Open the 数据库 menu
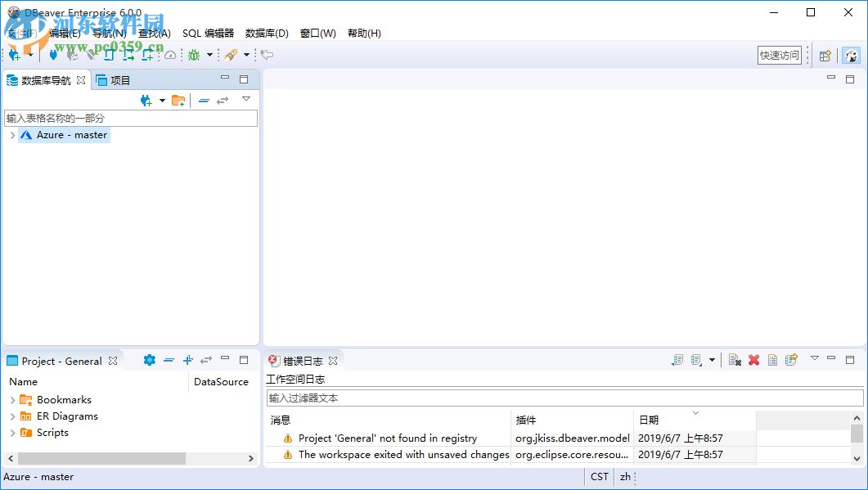 (x=265, y=34)
